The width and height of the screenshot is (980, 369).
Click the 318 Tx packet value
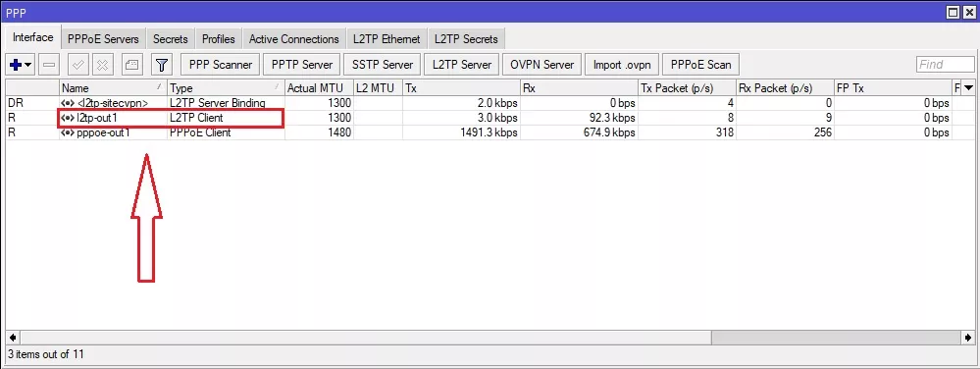coord(724,132)
